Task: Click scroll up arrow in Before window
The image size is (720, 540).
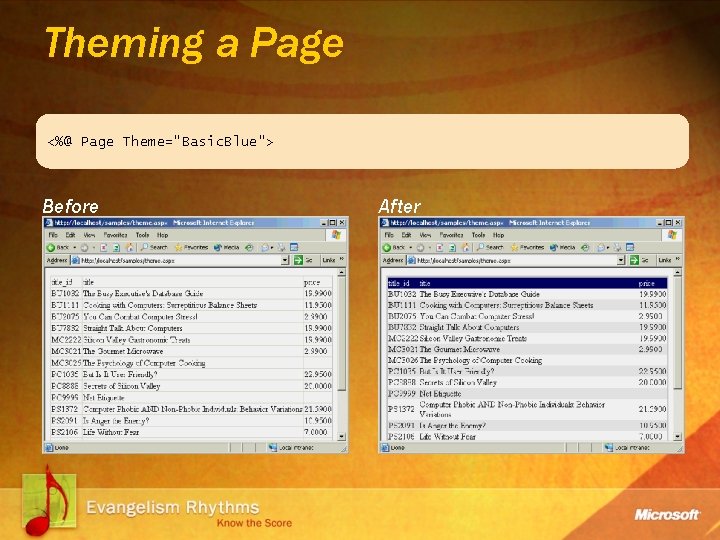Action: pos(341,273)
